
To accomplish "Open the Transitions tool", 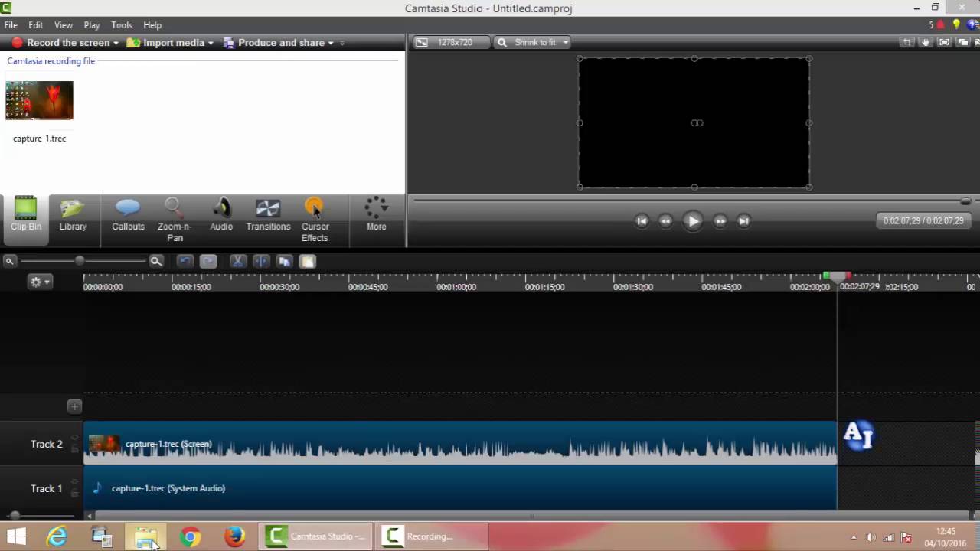I will coord(268,216).
